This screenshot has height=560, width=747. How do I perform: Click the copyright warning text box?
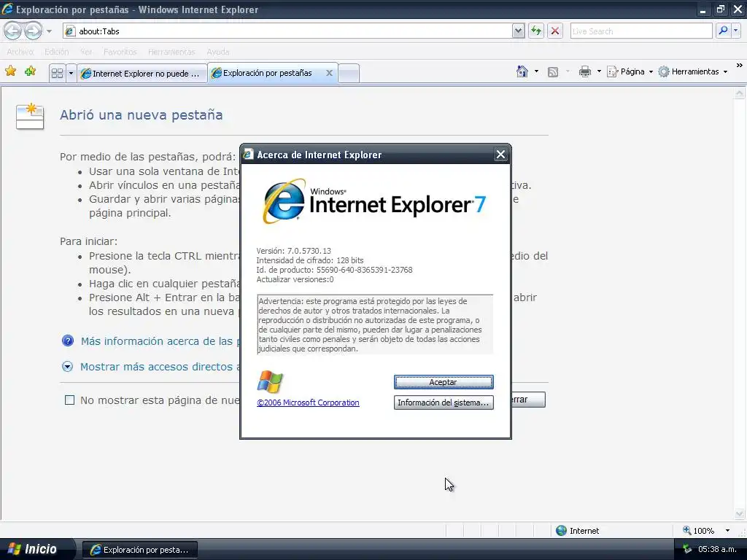pos(375,324)
